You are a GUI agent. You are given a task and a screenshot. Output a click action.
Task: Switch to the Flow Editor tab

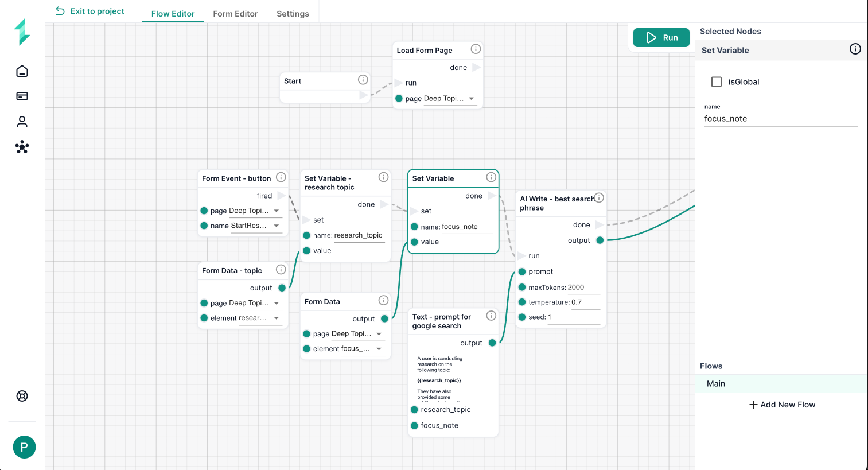point(173,14)
